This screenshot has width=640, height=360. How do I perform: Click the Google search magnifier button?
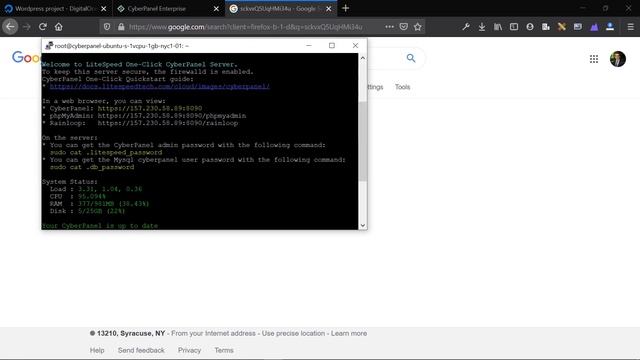pyautogui.click(x=411, y=58)
